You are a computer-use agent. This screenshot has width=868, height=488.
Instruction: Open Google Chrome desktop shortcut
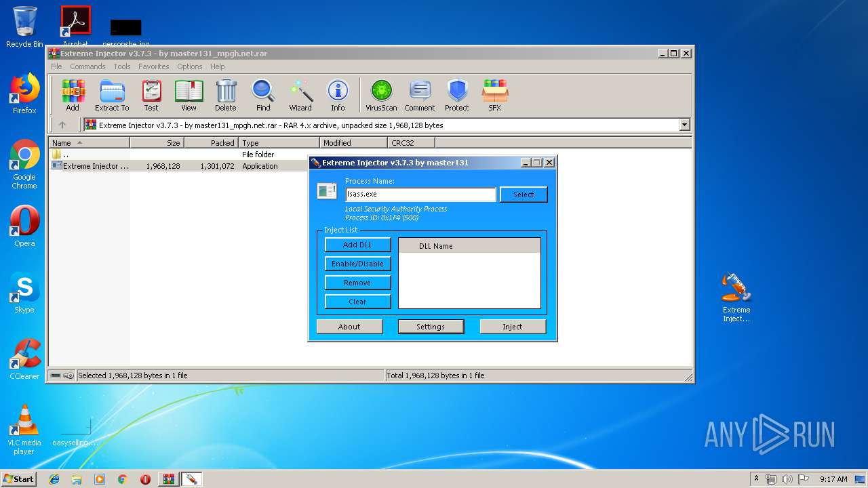click(x=24, y=165)
